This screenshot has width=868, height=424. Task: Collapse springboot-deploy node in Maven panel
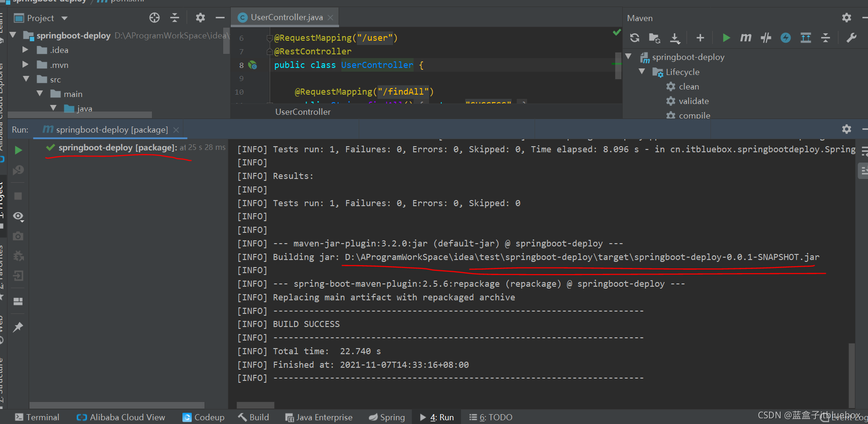click(628, 57)
